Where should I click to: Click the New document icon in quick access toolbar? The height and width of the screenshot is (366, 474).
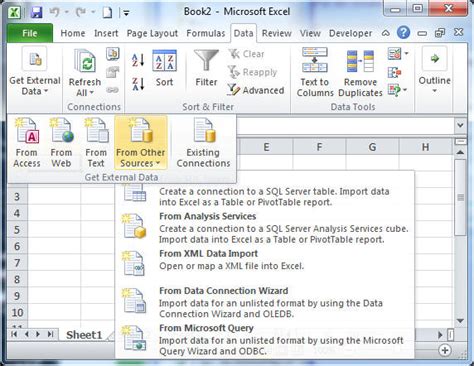tap(107, 12)
